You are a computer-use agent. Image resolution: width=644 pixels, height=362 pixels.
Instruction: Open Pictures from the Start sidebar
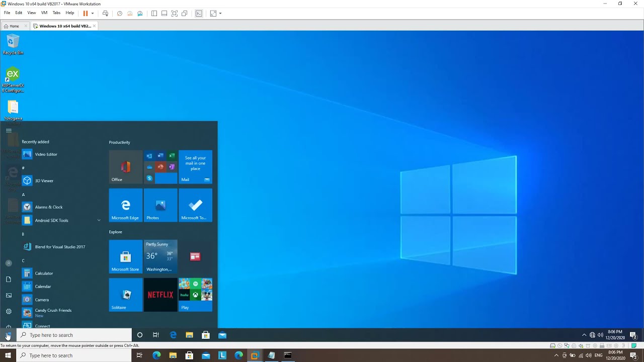point(9,295)
